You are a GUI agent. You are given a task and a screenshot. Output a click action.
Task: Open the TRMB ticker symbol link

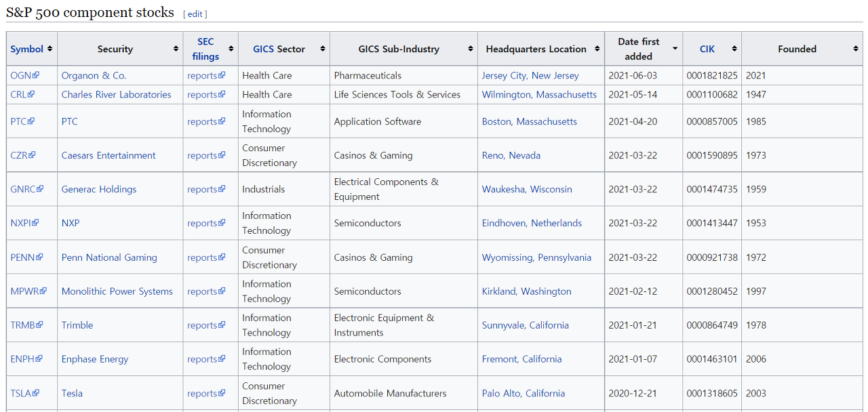tap(26, 325)
